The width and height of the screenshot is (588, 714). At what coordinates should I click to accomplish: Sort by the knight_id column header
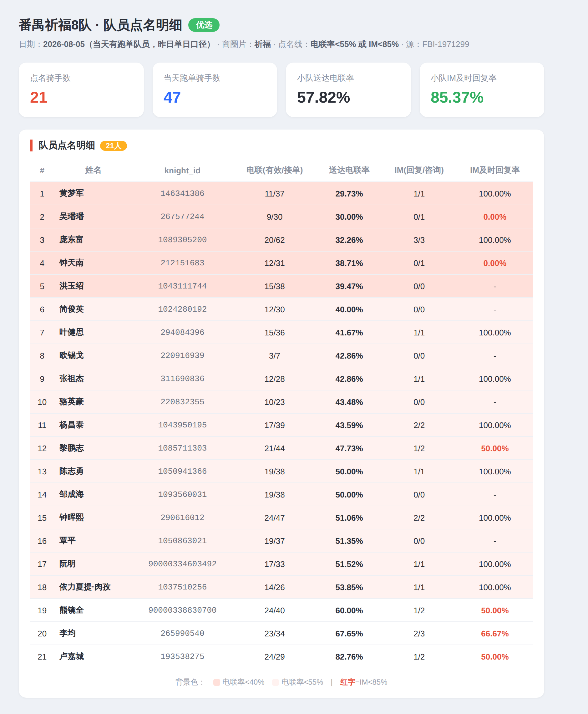182,171
